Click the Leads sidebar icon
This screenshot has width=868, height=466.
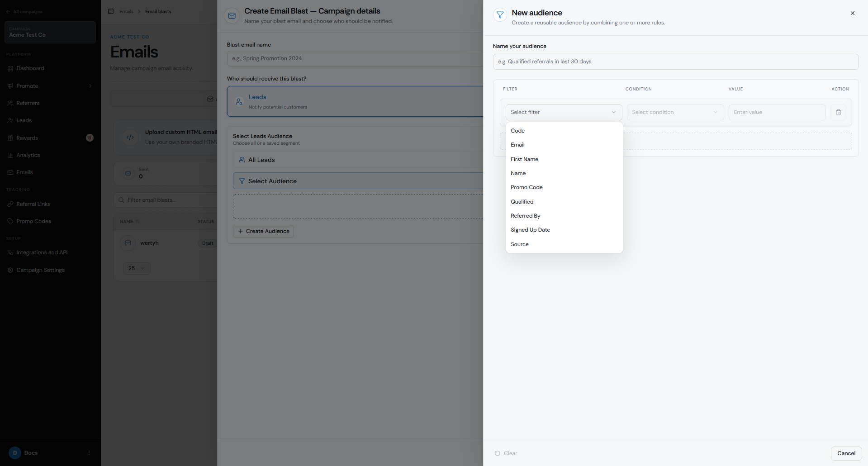pos(10,120)
